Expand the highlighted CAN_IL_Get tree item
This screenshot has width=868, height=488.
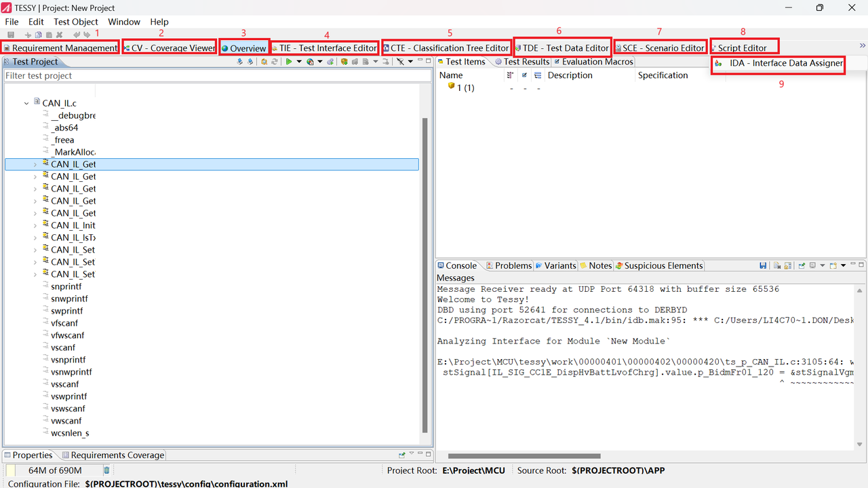pos(35,164)
